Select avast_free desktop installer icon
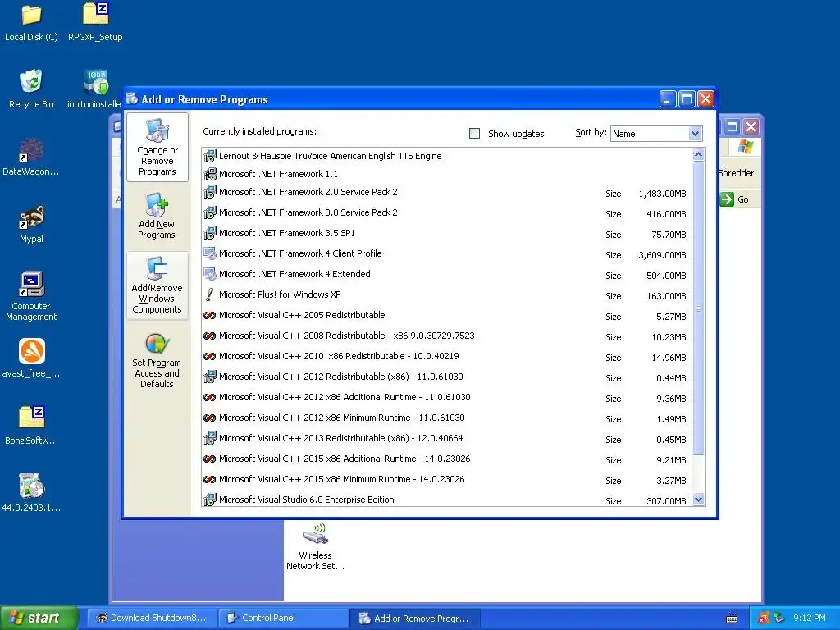 coord(31,358)
